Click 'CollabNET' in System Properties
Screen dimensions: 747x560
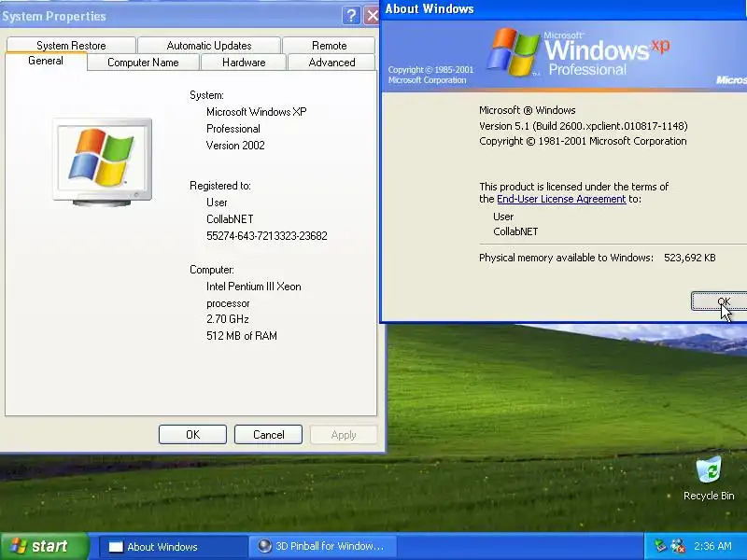coord(230,219)
